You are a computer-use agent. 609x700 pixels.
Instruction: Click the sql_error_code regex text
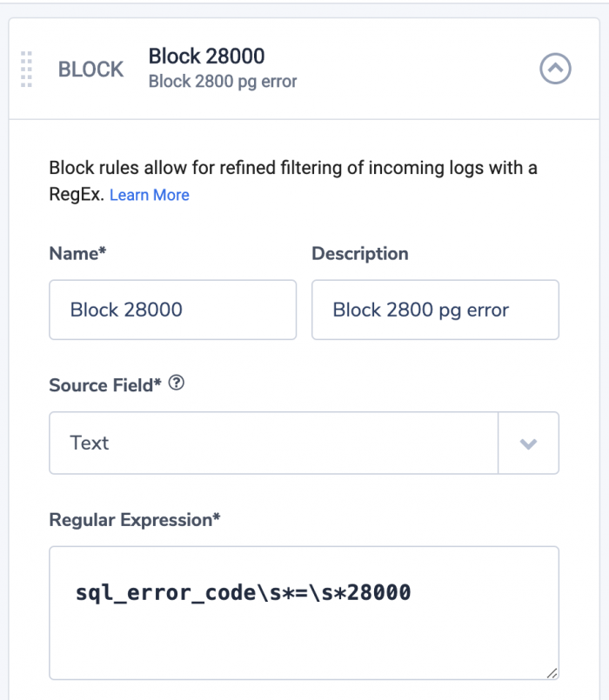click(243, 593)
